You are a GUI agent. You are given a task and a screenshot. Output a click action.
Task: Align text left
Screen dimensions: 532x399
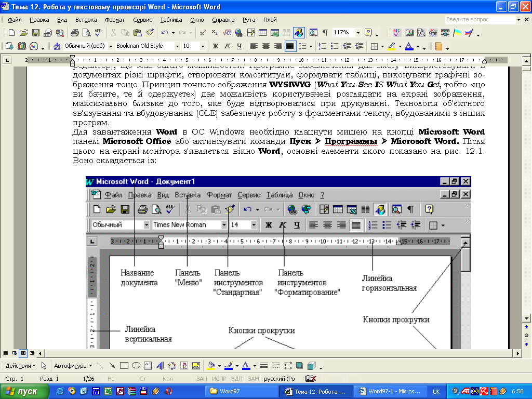pyautogui.click(x=254, y=46)
